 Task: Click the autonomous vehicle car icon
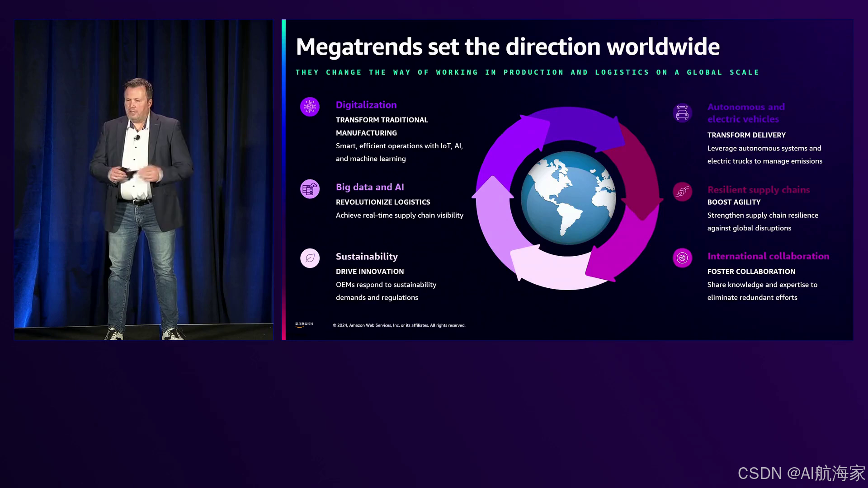pyautogui.click(x=682, y=113)
